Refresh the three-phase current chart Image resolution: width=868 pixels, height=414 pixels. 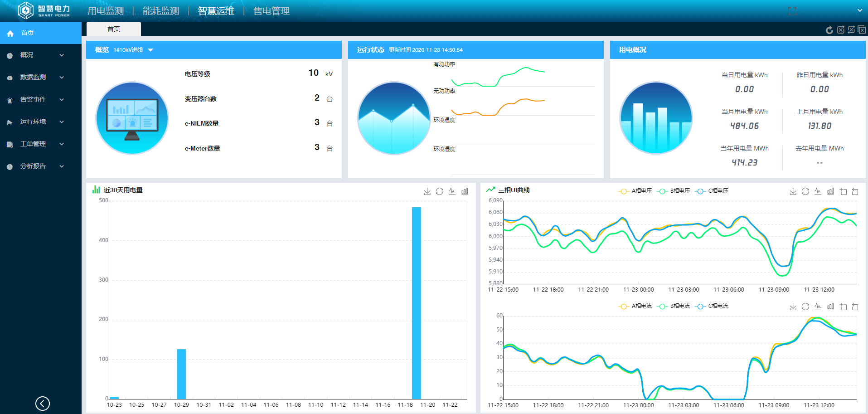coord(805,307)
